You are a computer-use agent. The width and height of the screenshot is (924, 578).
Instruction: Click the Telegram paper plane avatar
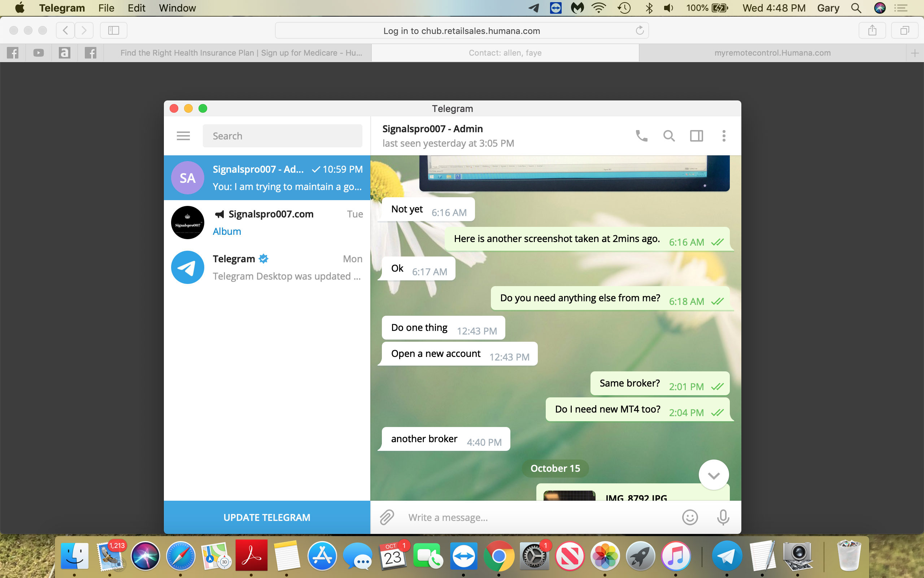[187, 267]
